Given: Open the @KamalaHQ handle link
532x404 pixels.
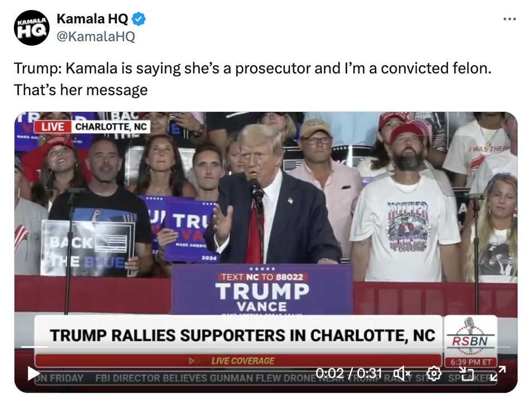Looking at the screenshot, I should click(96, 36).
